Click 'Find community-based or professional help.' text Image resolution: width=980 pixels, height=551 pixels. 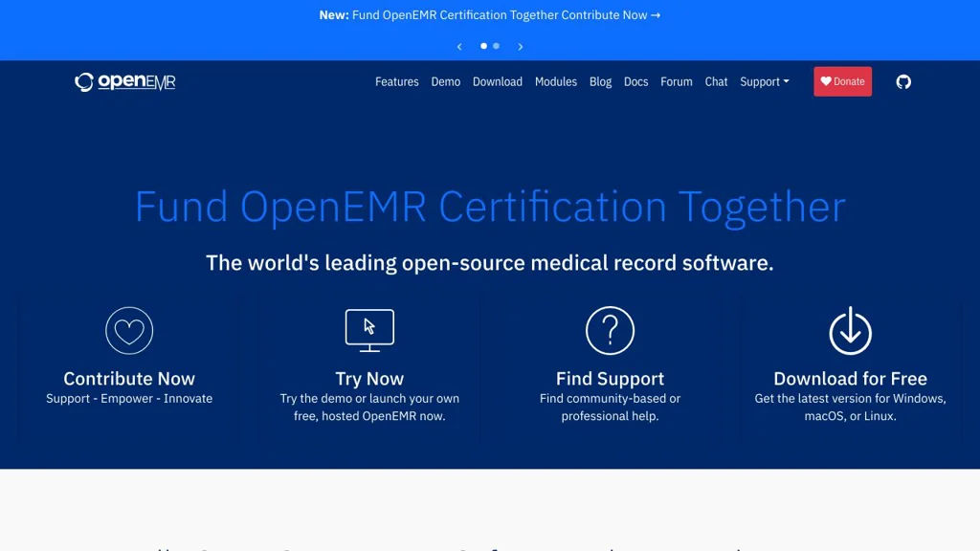pos(610,408)
